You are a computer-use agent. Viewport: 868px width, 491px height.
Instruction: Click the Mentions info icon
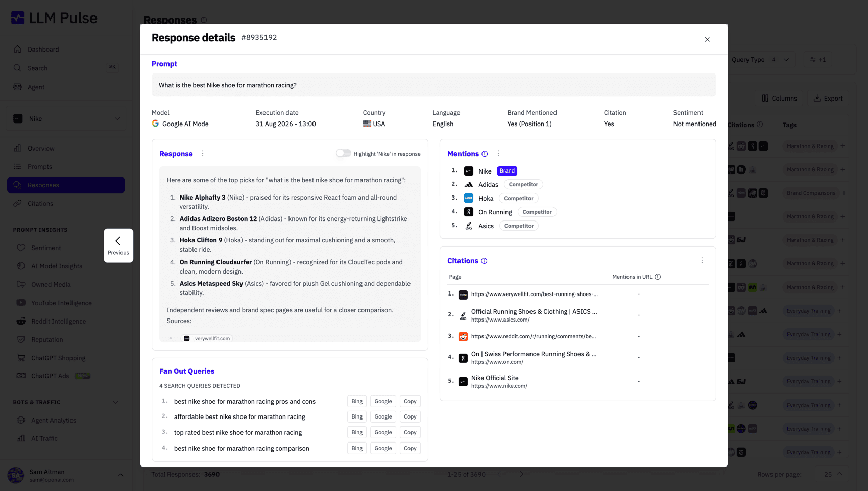click(x=485, y=154)
